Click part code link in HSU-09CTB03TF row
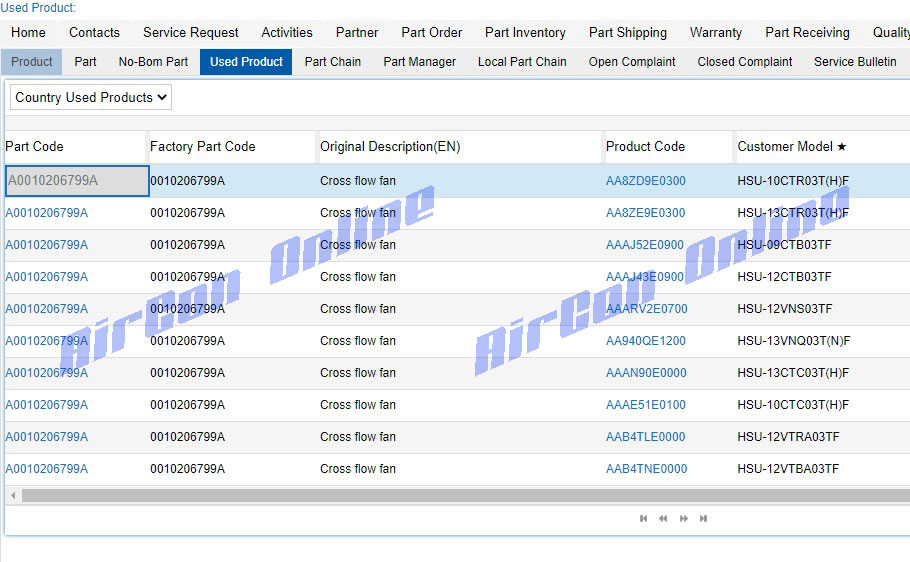The height and width of the screenshot is (562, 910). 46,244
